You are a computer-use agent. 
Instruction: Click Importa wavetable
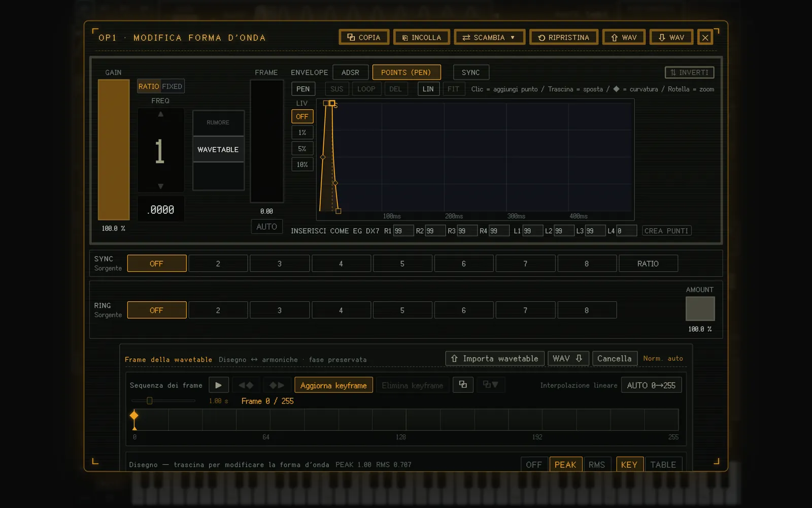pyautogui.click(x=495, y=358)
